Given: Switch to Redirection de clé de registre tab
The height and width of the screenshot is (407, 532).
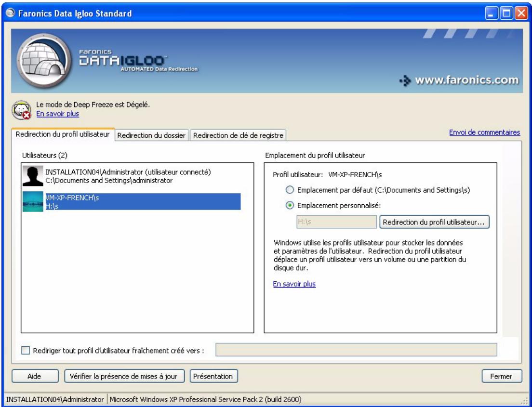Looking at the screenshot, I should click(x=238, y=135).
